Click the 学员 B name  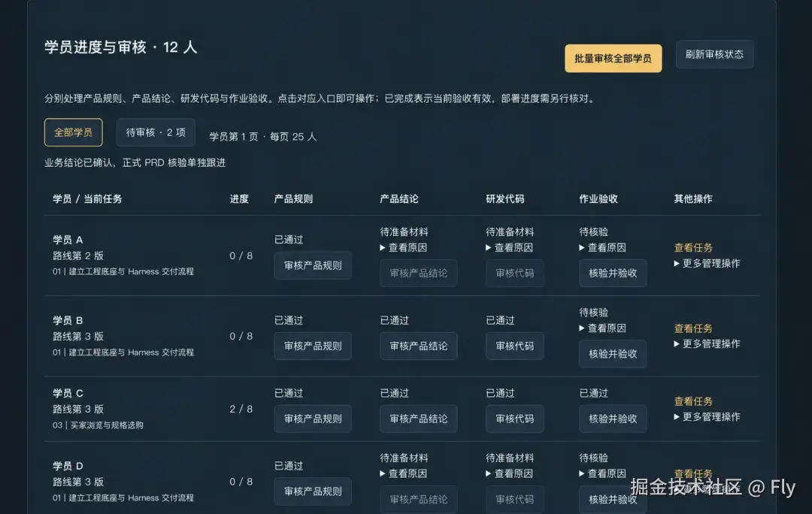click(x=68, y=320)
